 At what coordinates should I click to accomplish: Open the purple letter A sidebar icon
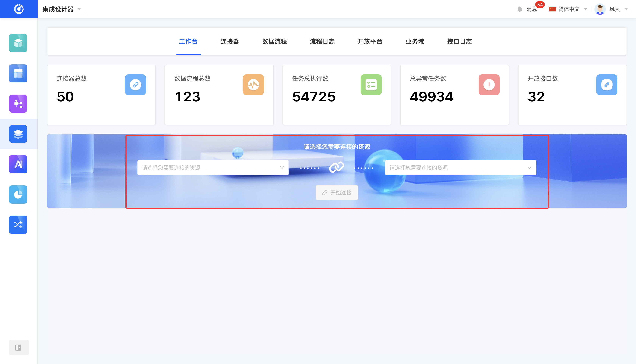coord(18,164)
